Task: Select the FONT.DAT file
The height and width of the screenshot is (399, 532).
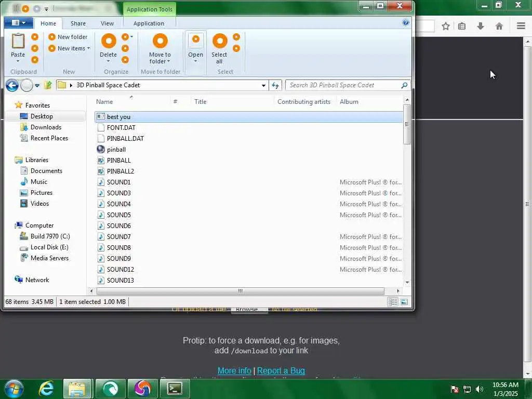Action: coord(121,128)
